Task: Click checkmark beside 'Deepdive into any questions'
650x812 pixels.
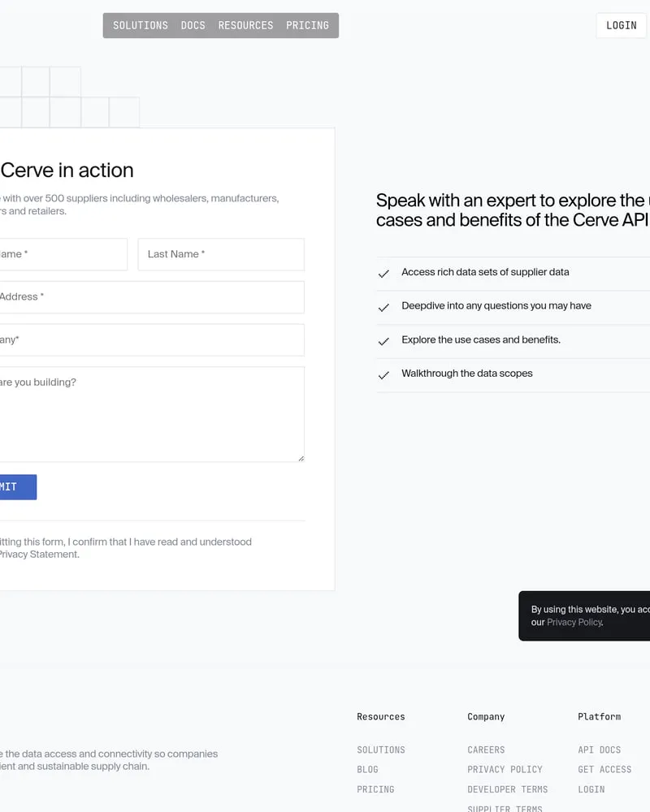Action: pyautogui.click(x=383, y=308)
